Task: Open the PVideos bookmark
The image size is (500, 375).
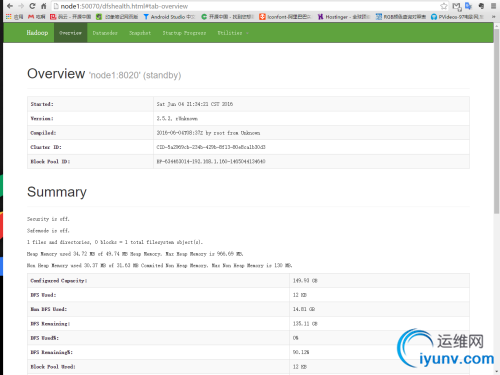Action: (457, 17)
